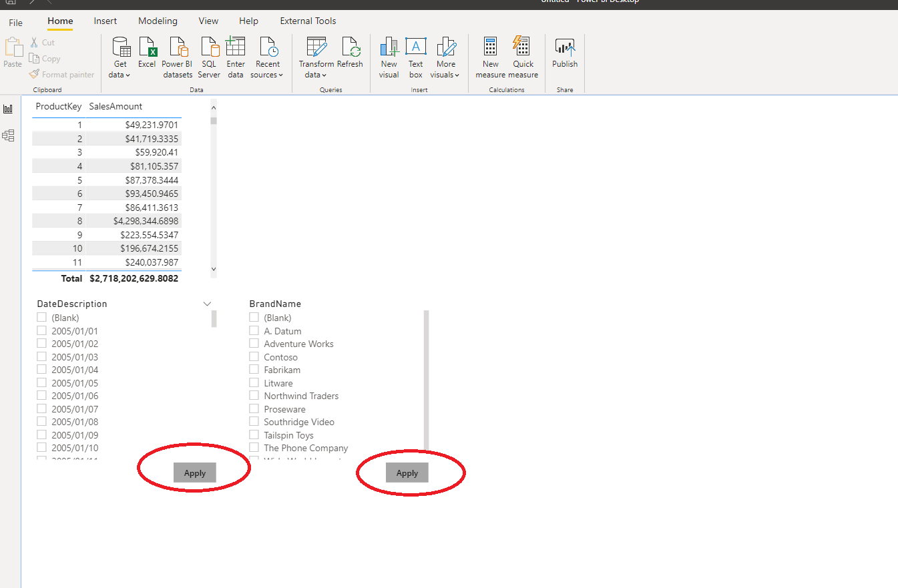Image resolution: width=898 pixels, height=588 pixels.
Task: Select the Format painter
Action: [x=61, y=74]
